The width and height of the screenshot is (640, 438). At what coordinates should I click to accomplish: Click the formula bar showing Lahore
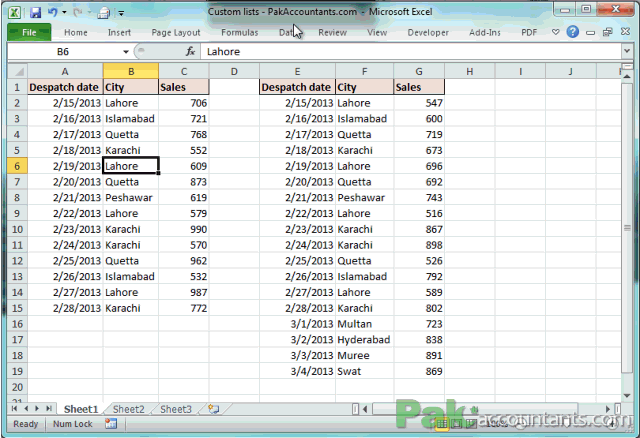coord(411,51)
